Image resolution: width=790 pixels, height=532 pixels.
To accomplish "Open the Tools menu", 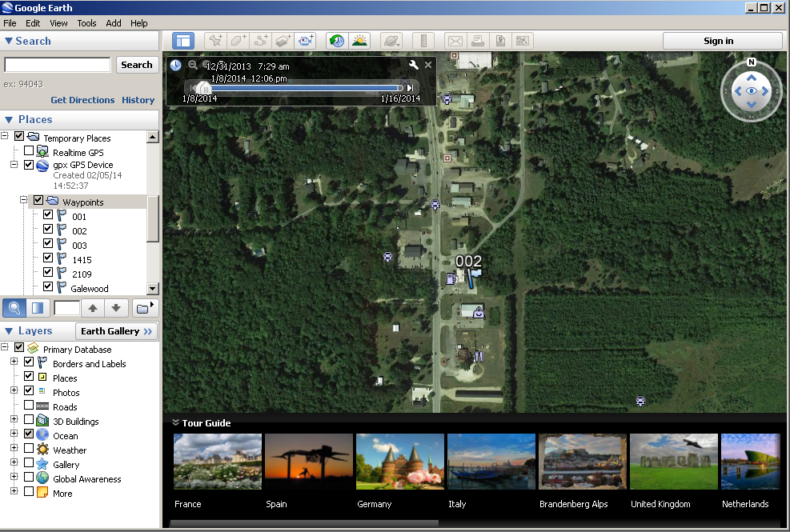I will 86,23.
